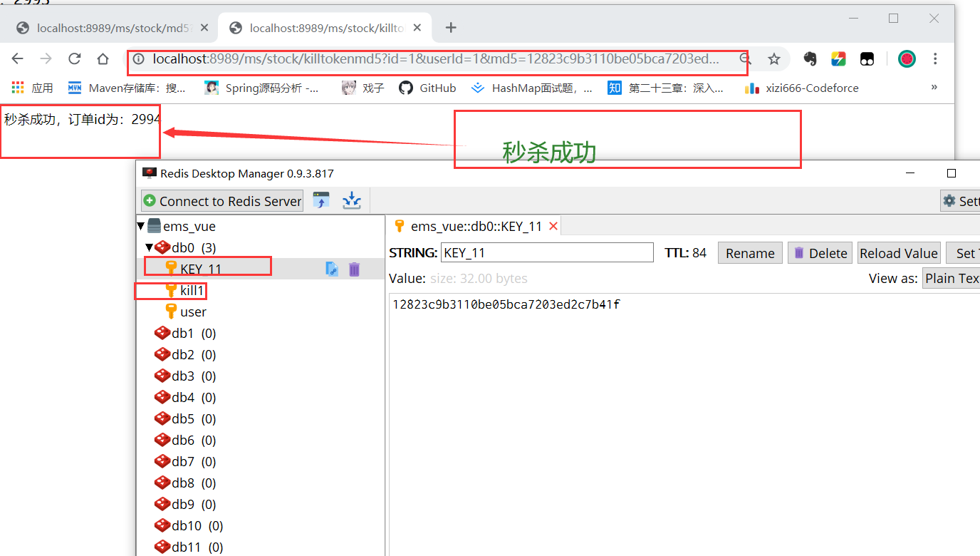This screenshot has width=980, height=556.
Task: Open the 应用 apps shortcut
Action: pyautogui.click(x=33, y=88)
